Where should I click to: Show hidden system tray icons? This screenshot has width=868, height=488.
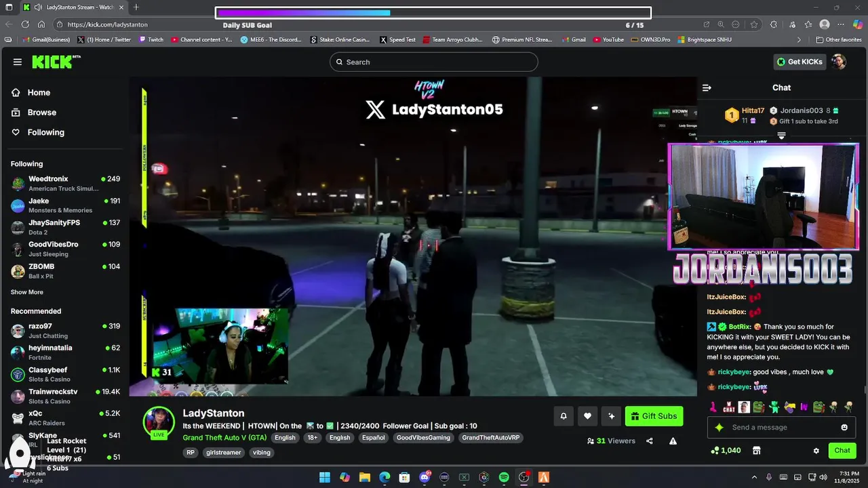point(754,477)
